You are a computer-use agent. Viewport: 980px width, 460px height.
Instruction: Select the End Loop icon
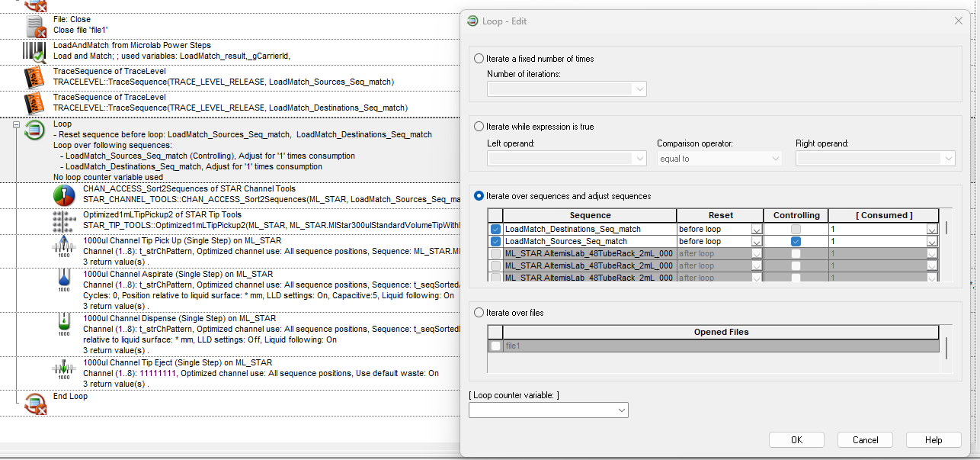tap(35, 404)
